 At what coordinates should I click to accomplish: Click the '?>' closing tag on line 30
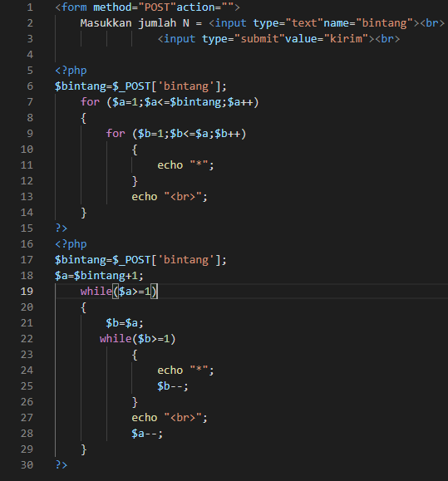[61, 465]
